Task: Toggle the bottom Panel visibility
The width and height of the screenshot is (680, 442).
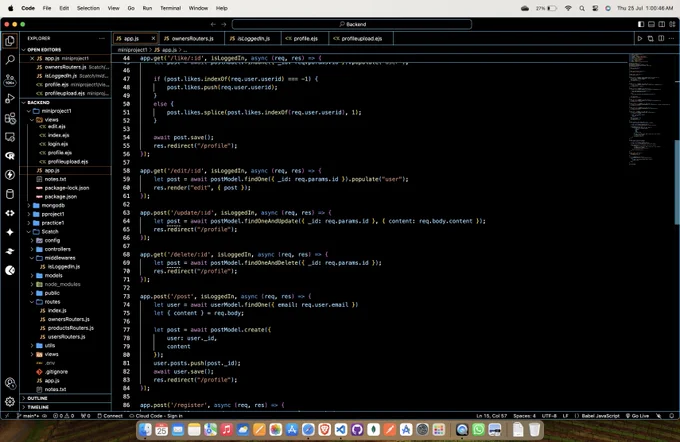Action: pos(651,24)
